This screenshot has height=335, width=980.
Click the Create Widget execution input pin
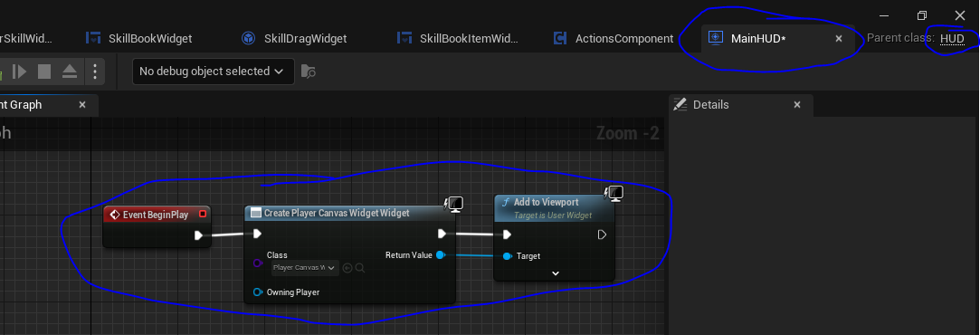click(x=257, y=234)
